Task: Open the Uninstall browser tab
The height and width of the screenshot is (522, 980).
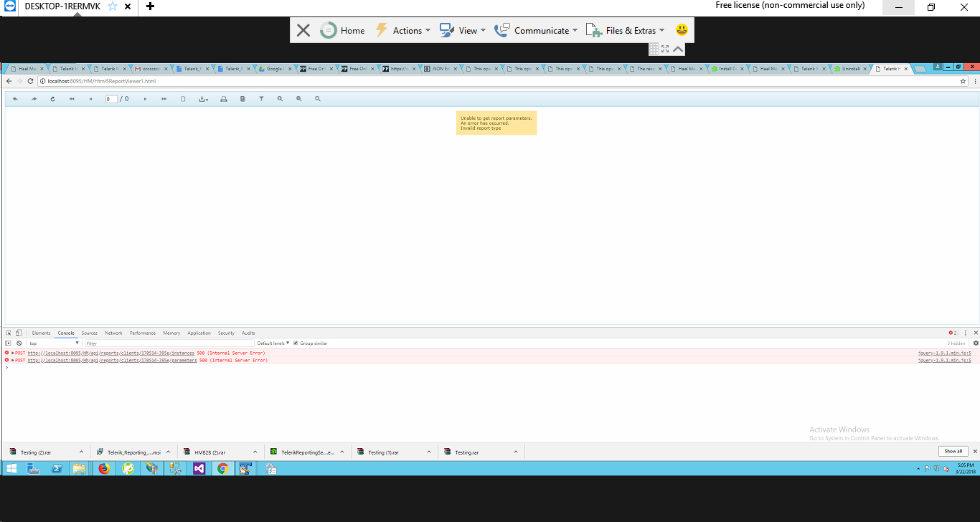Action: [849, 69]
